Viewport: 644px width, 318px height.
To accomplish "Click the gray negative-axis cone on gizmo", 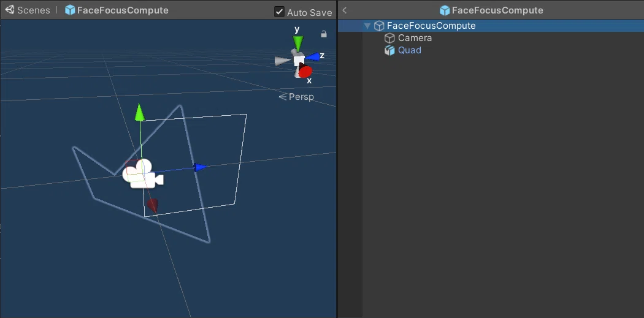I will 283,61.
